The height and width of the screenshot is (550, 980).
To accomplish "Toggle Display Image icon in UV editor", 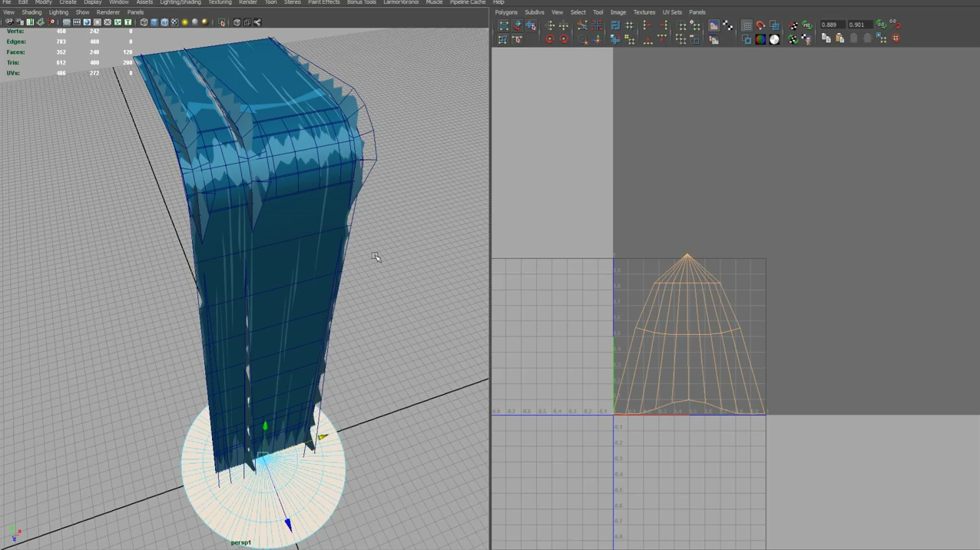I will pyautogui.click(x=713, y=25).
